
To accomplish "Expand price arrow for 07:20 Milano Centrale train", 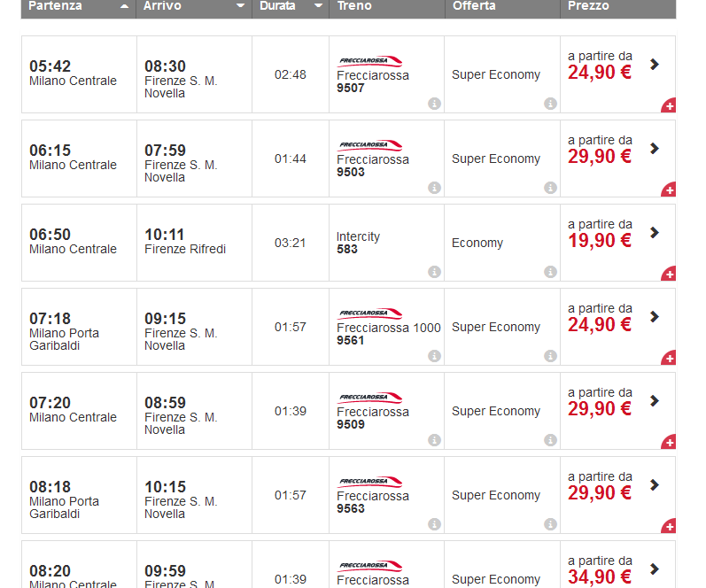I will 655,400.
